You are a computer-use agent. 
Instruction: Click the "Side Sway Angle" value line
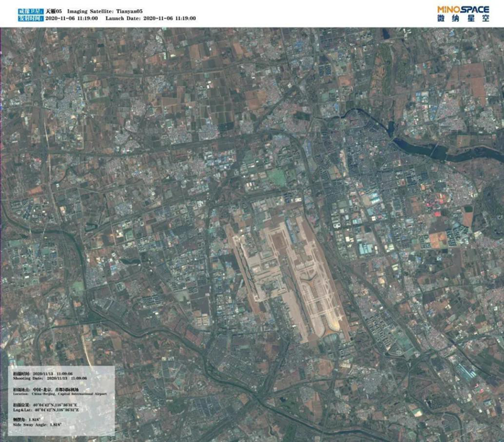pyautogui.click(x=39, y=426)
